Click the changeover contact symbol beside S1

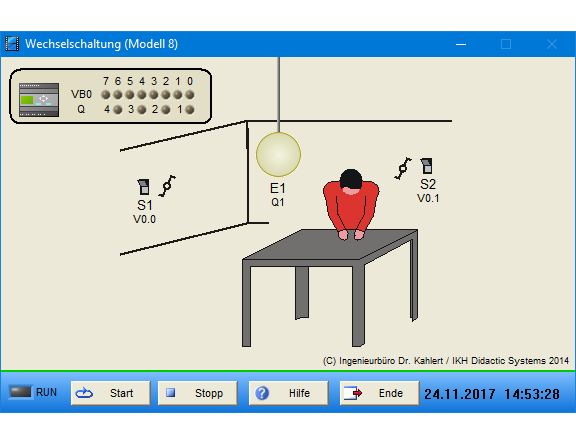click(168, 186)
